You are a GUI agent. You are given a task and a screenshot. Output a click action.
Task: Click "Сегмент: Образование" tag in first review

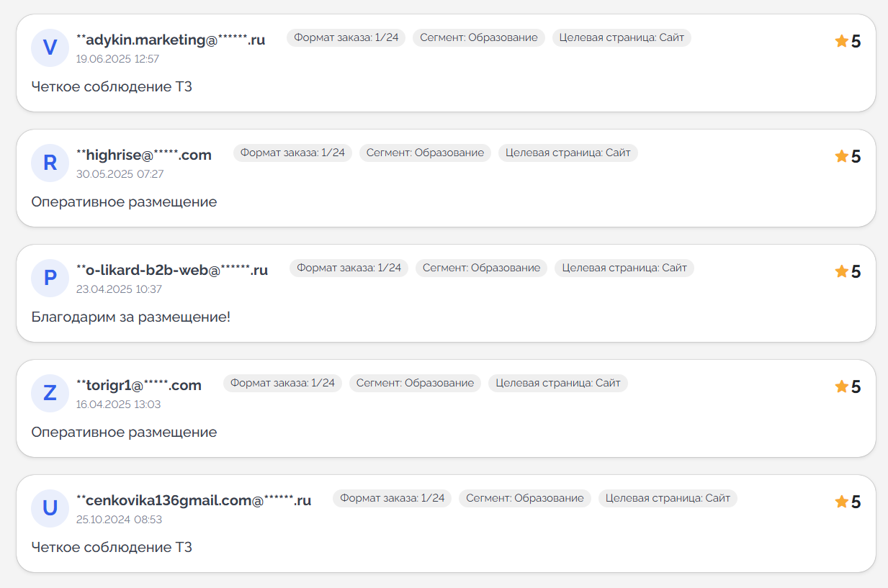(x=479, y=37)
